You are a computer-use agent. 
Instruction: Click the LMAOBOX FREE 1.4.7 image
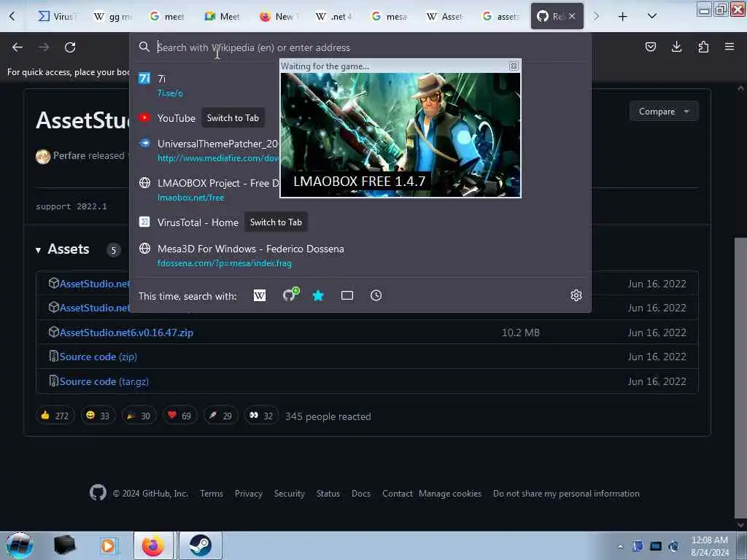(x=400, y=134)
